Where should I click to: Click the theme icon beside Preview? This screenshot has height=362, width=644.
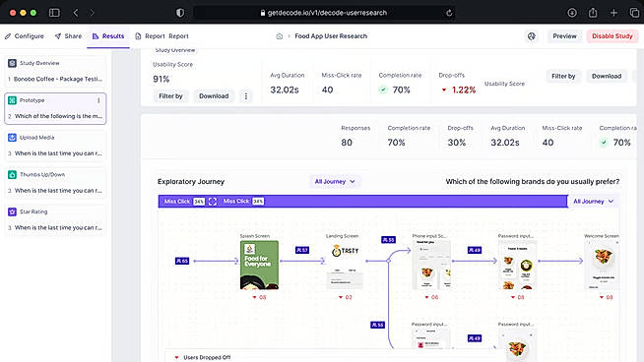532,36
